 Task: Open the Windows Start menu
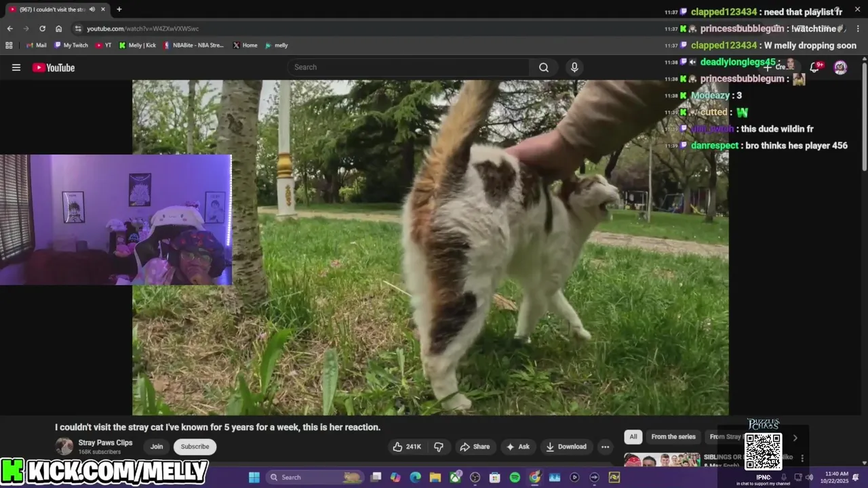(x=254, y=477)
